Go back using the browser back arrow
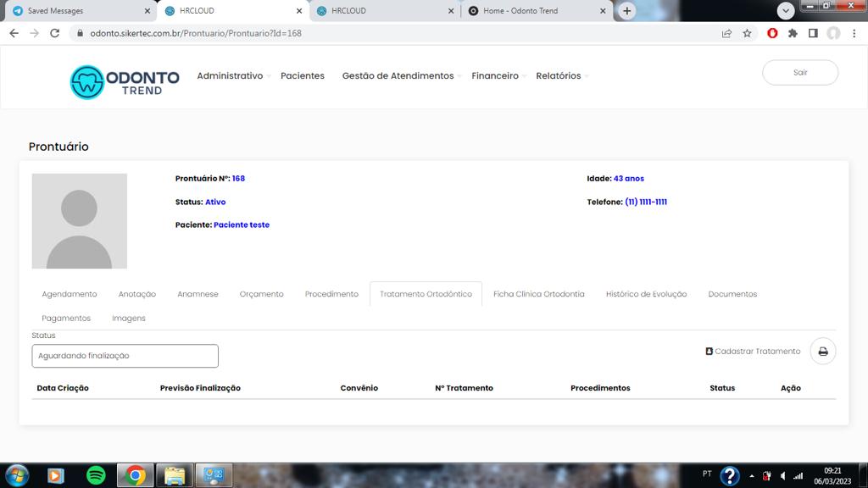 14,34
